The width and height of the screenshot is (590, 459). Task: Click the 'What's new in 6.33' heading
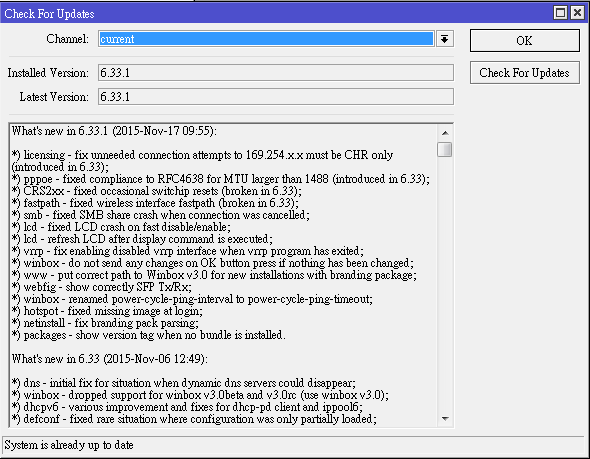109,359
